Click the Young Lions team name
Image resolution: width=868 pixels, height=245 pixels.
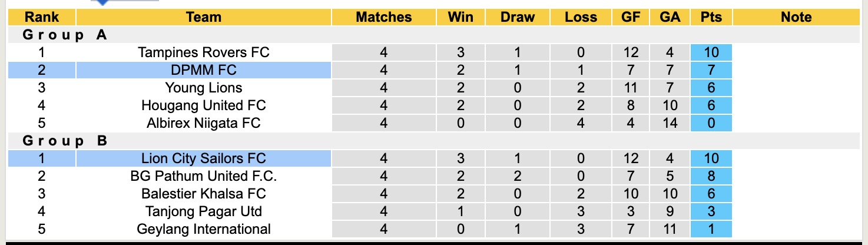tap(203, 88)
